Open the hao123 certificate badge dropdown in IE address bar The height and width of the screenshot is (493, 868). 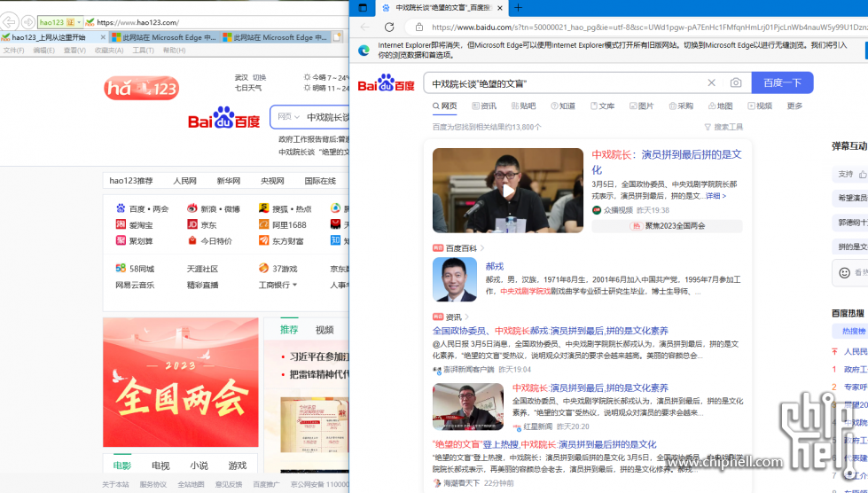79,22
